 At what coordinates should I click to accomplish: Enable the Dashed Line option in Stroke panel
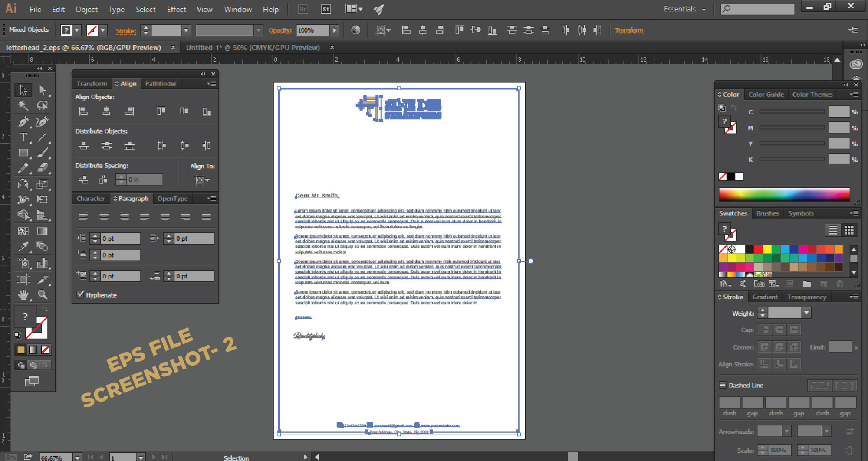click(723, 385)
